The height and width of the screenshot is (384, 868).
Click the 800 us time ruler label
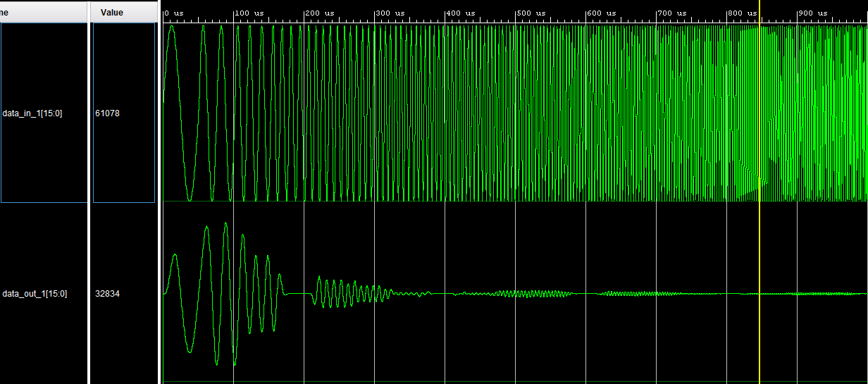coord(743,13)
